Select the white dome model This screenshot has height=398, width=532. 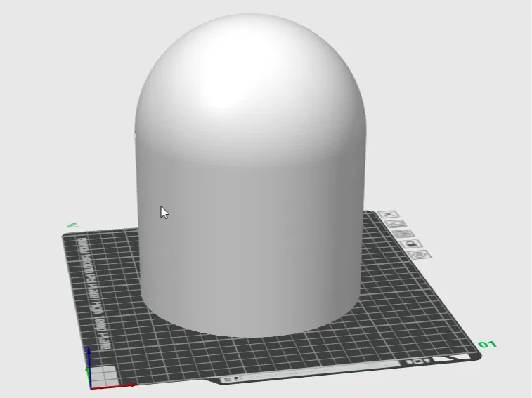[250, 176]
